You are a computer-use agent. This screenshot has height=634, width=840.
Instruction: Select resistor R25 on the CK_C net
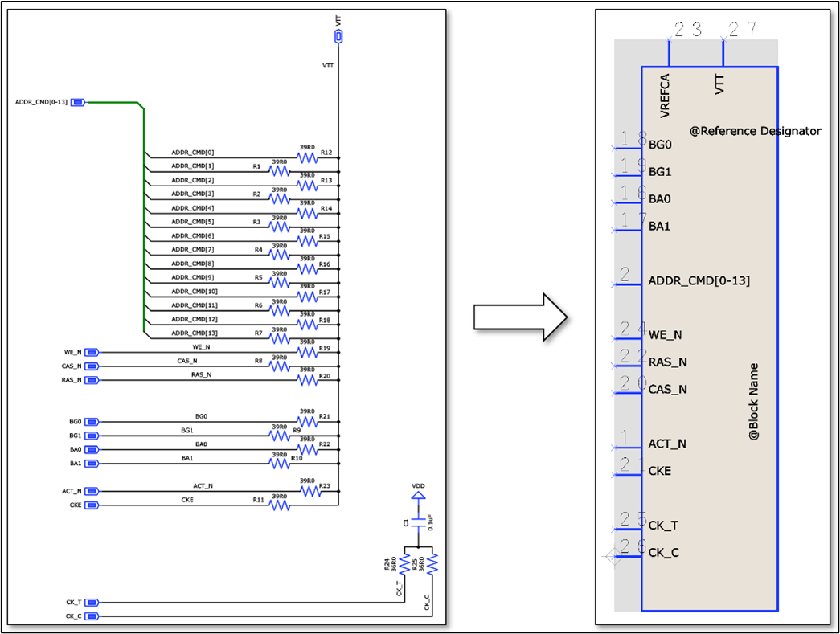(x=432, y=565)
